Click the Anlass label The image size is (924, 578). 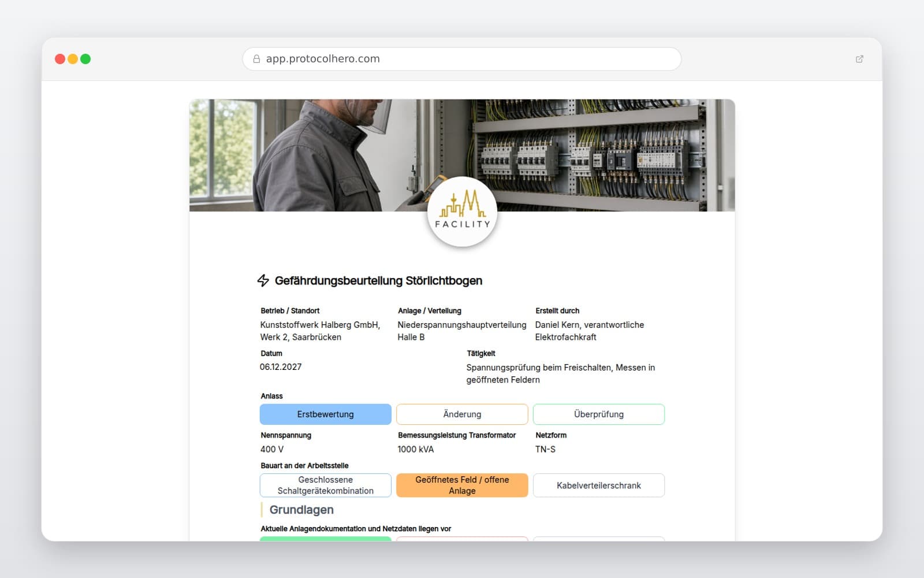coord(271,397)
